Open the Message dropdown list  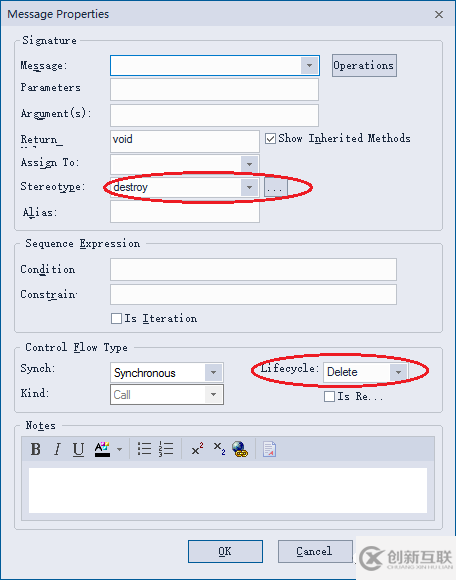310,65
